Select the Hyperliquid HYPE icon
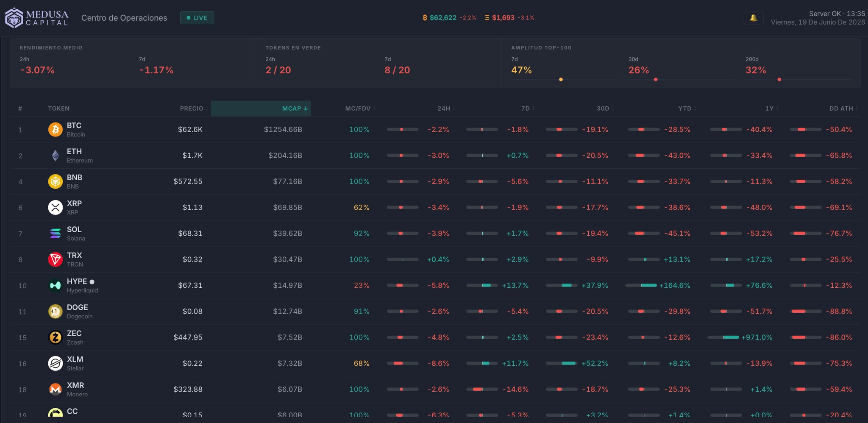This screenshot has height=423, width=868. pos(56,285)
